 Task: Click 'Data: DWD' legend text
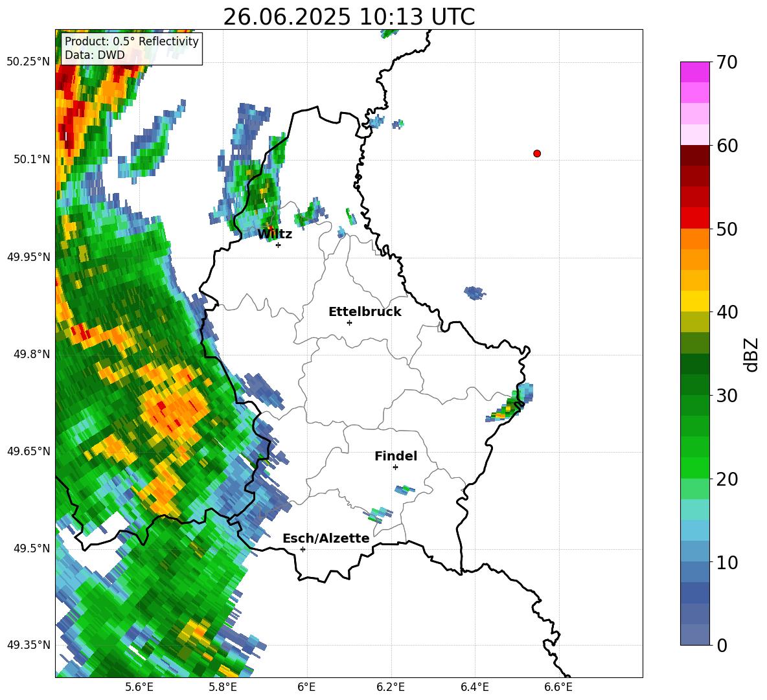click(95, 55)
